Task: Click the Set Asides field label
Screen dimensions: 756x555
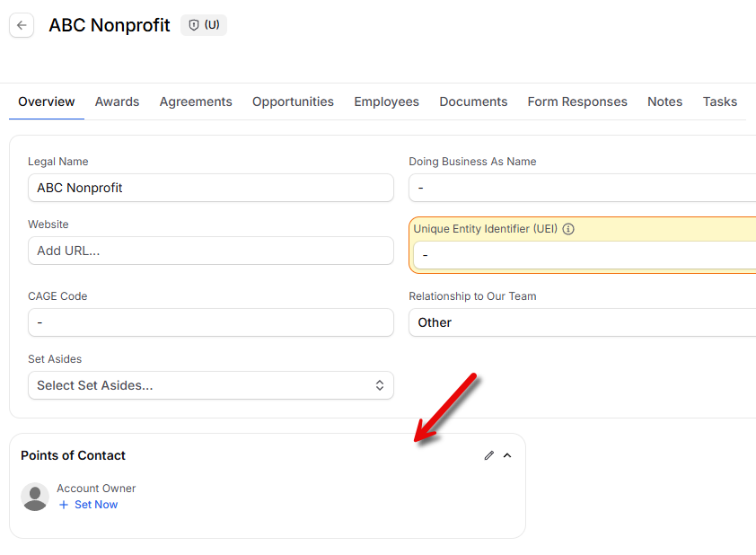Action: tap(55, 359)
